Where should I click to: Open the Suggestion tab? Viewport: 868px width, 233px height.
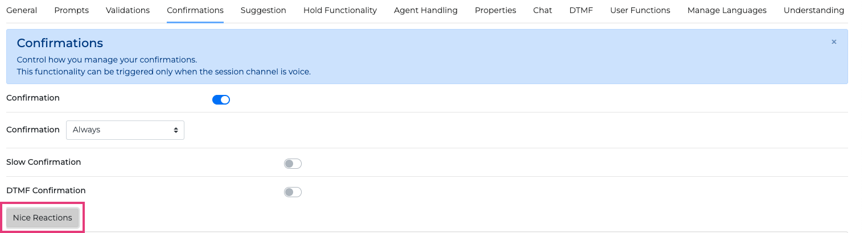pyautogui.click(x=264, y=10)
